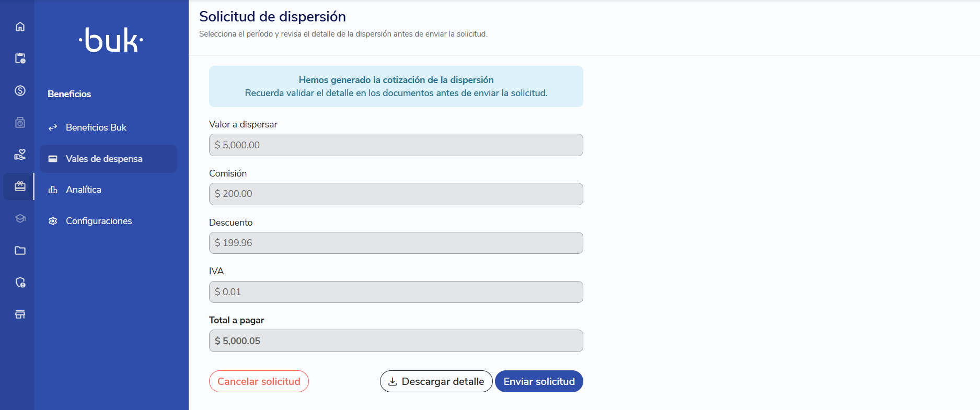
Task: Open the camera-like sidebar icon
Action: pyautogui.click(x=20, y=123)
